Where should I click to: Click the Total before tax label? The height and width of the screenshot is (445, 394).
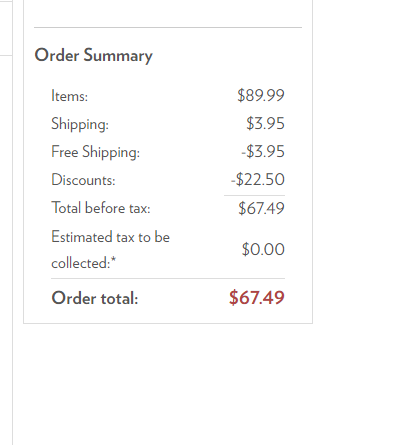coord(101,208)
